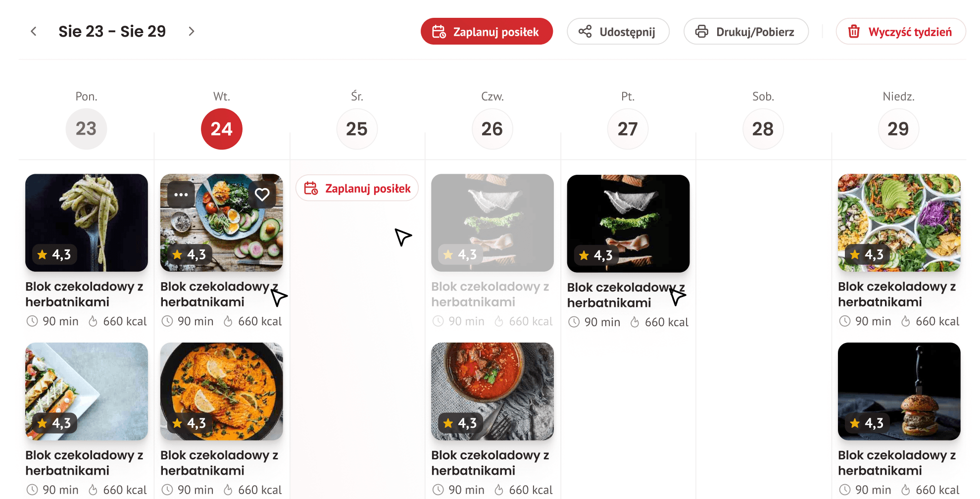980x499 pixels.
Task: Click the red Zaplanuj posiłek button in header
Action: click(x=487, y=32)
